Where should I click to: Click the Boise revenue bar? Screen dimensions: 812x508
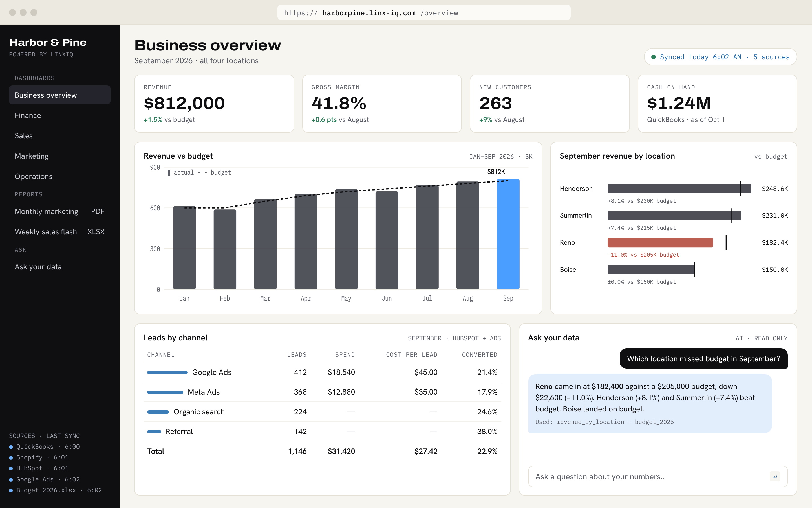tap(651, 270)
